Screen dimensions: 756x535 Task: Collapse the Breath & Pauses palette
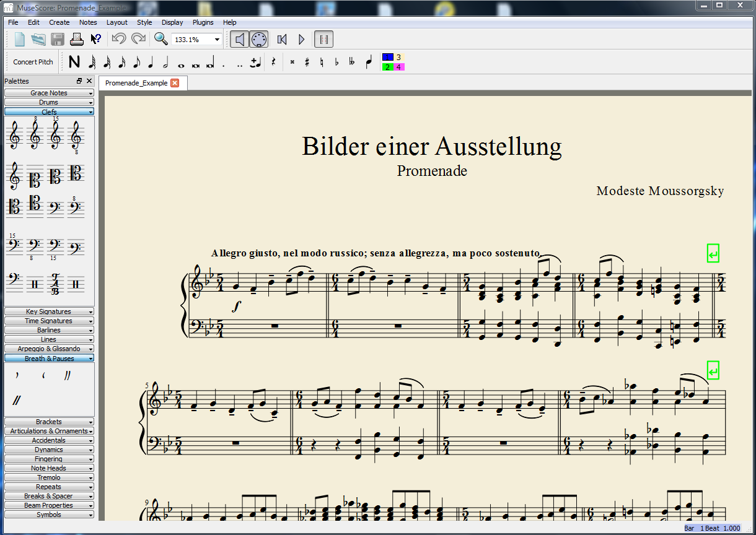tap(49, 359)
